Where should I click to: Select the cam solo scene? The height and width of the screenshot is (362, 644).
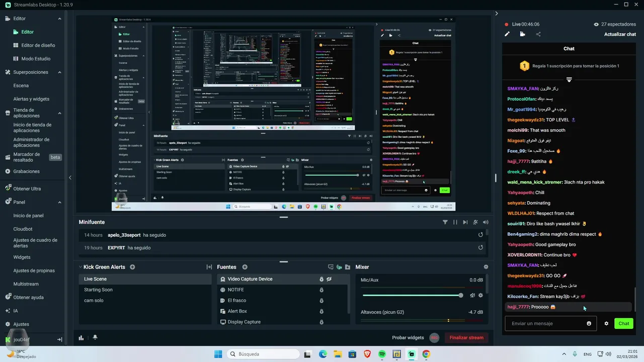(94, 301)
